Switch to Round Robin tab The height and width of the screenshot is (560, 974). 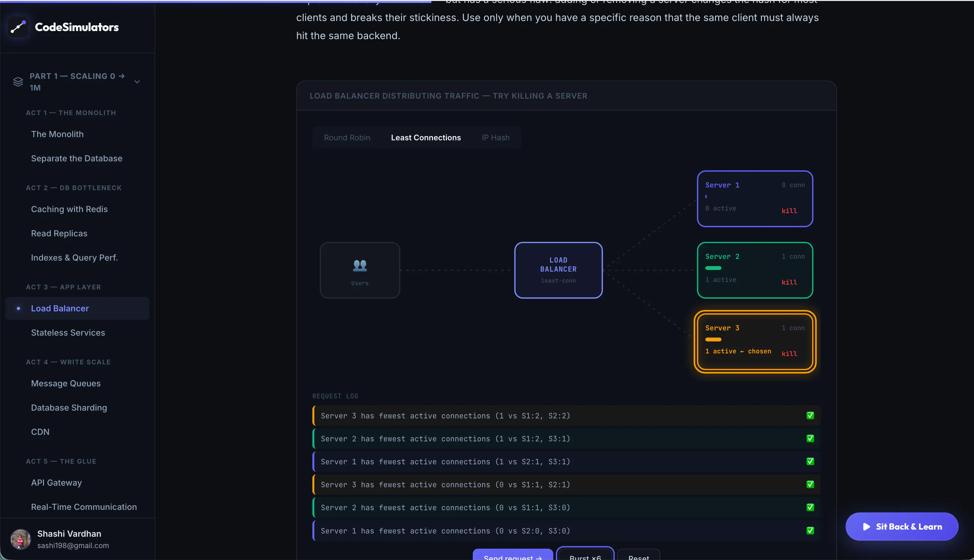(x=347, y=138)
